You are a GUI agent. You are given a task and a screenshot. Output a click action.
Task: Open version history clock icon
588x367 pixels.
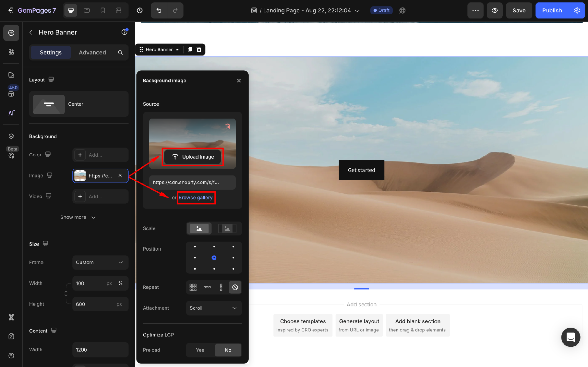[140, 10]
